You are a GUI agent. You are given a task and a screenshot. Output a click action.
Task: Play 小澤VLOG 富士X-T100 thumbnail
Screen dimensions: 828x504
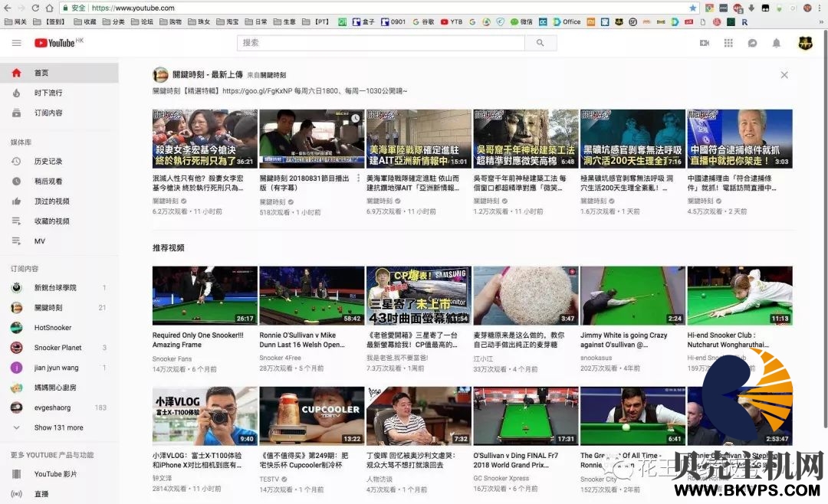tap(205, 416)
